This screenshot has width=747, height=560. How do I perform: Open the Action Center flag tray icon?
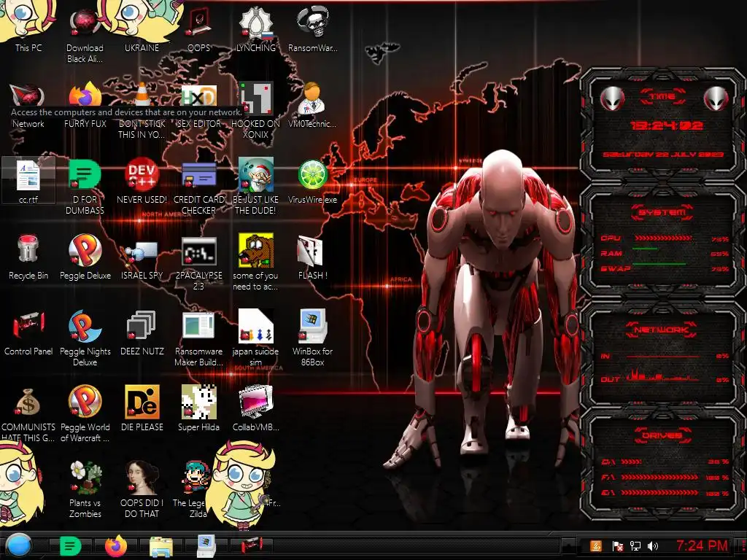[x=618, y=546]
